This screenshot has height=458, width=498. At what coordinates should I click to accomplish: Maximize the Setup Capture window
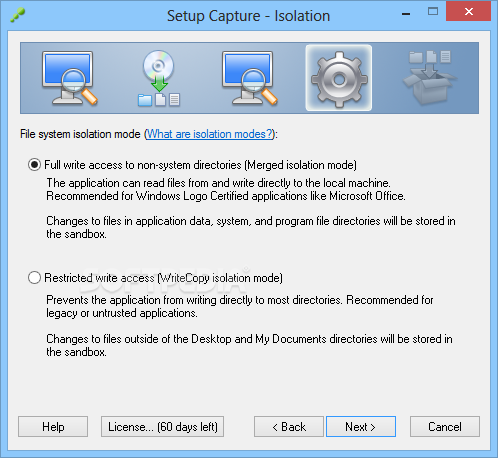[433, 12]
